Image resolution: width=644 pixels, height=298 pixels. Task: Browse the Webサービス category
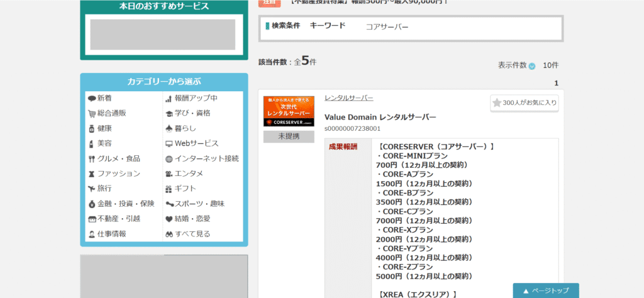pyautogui.click(x=197, y=144)
